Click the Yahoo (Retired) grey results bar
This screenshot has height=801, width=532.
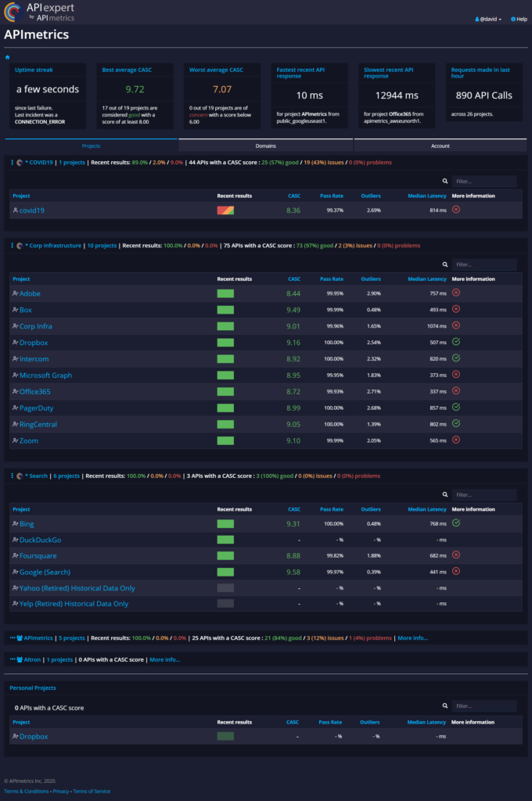[x=225, y=588]
